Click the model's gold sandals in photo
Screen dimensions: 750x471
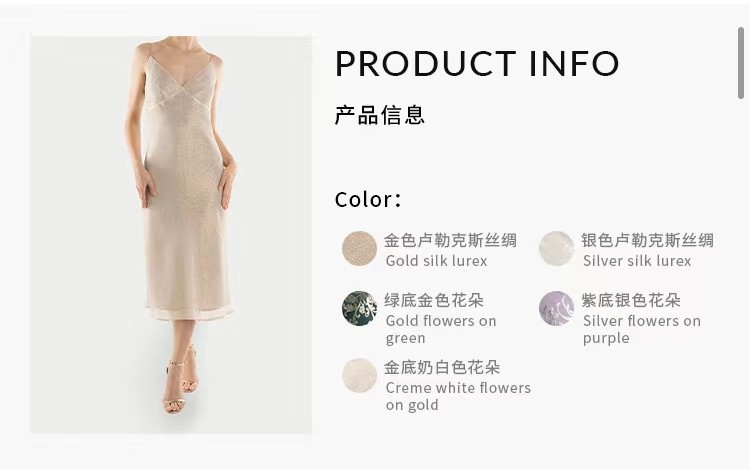click(x=180, y=381)
